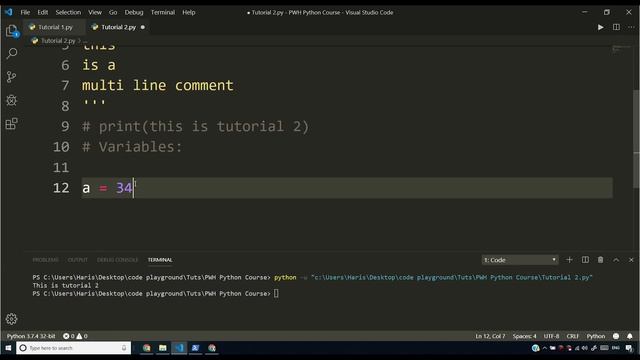The width and height of the screenshot is (640, 360).
Task: Open action center in system tray
Action: click(629, 348)
